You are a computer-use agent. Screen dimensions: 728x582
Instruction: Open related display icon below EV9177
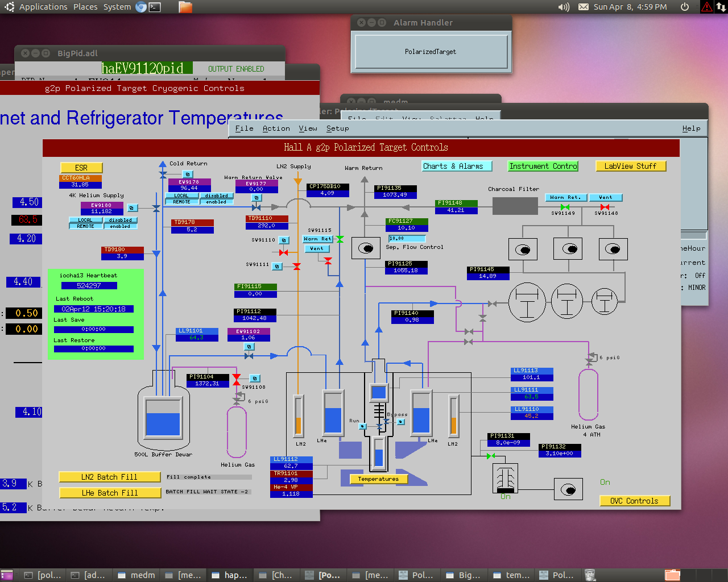(257, 198)
